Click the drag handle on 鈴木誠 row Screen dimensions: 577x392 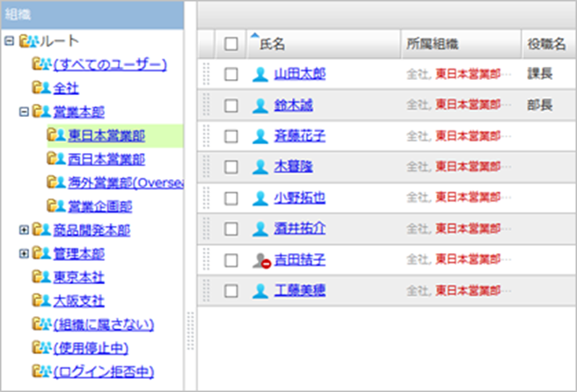click(206, 105)
